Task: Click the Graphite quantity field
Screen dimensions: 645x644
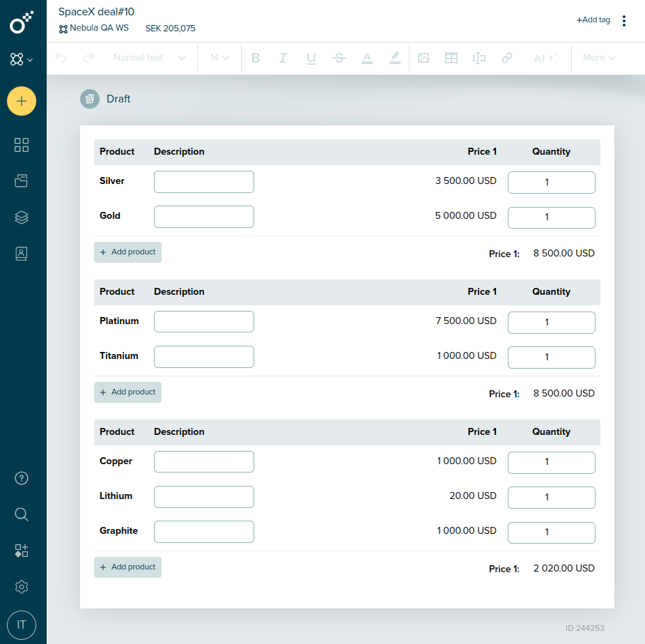Action: tap(551, 532)
